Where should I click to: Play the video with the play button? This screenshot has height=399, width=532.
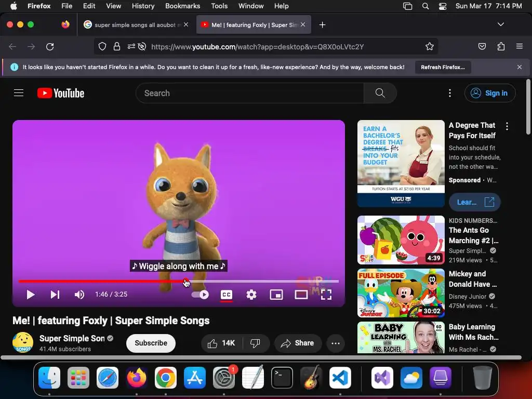tap(31, 295)
